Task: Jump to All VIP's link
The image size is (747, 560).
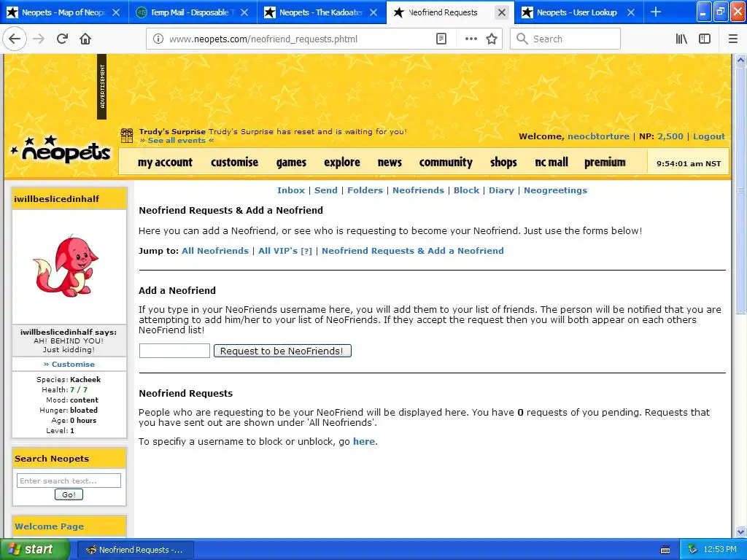Action: 278,251
